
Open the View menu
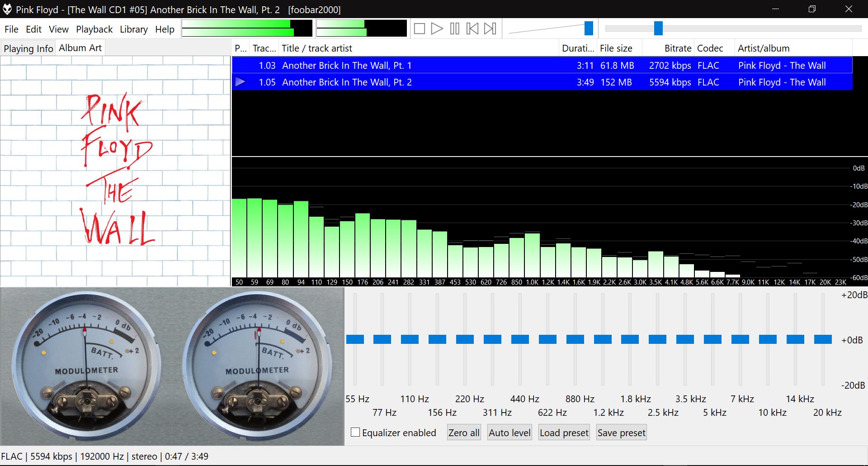59,29
